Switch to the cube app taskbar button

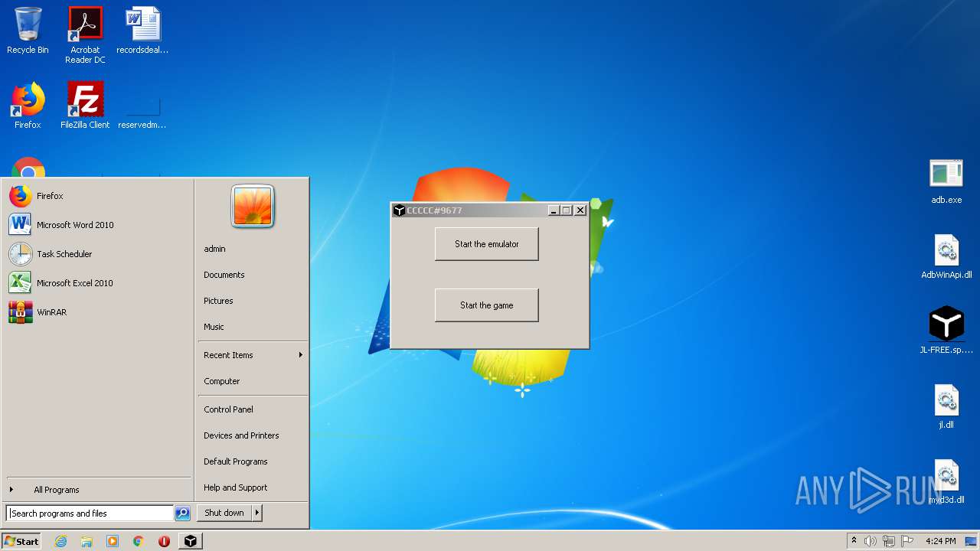pos(190,541)
